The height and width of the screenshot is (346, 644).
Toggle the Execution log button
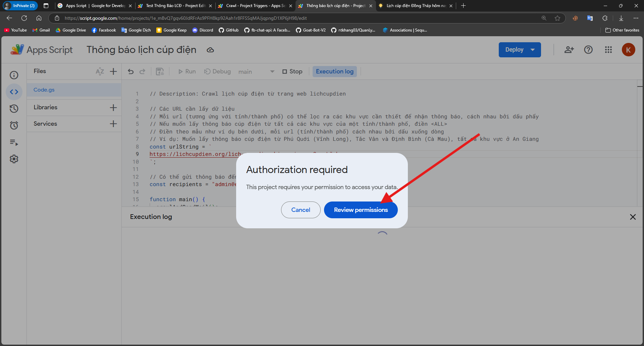(x=334, y=71)
